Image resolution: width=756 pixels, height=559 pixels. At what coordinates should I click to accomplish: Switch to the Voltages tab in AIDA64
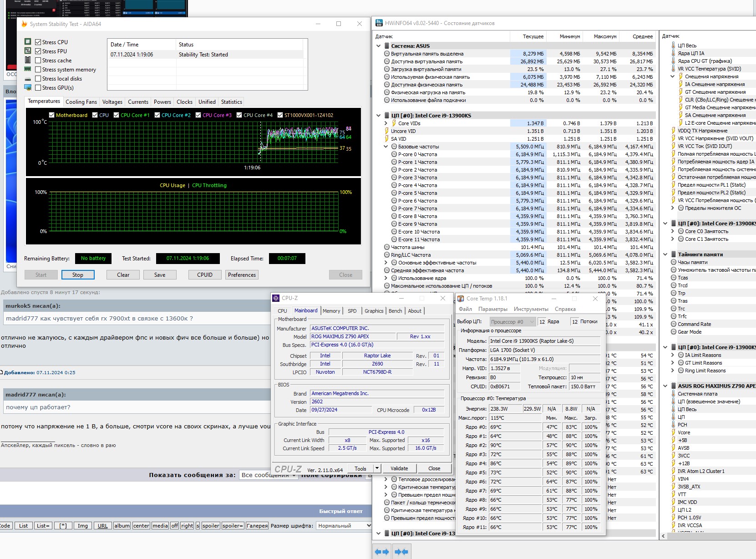[112, 102]
